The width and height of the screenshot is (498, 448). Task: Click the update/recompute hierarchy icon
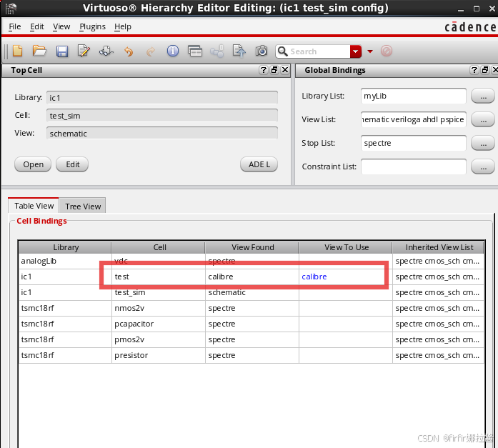[x=106, y=51]
